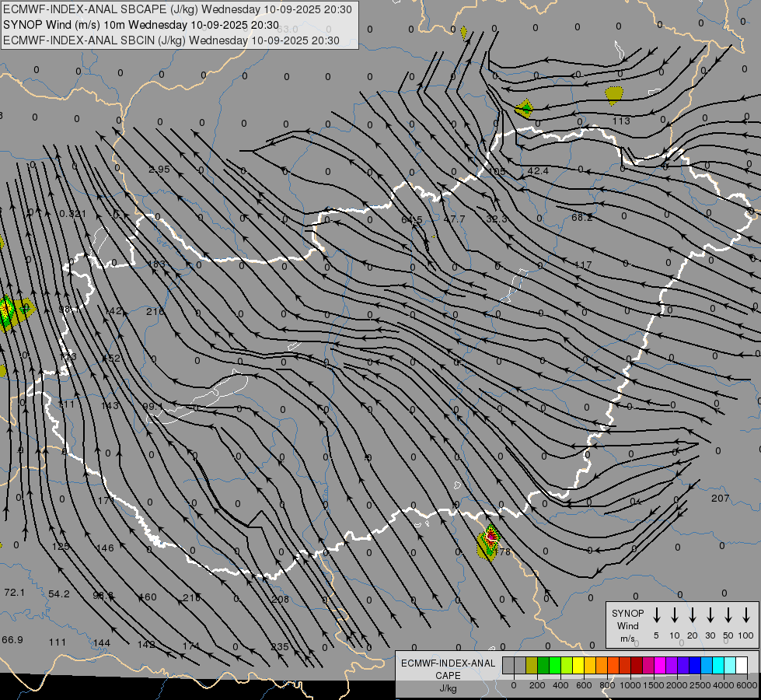Click the map value 152
This screenshot has width=761, height=700.
tap(111, 359)
